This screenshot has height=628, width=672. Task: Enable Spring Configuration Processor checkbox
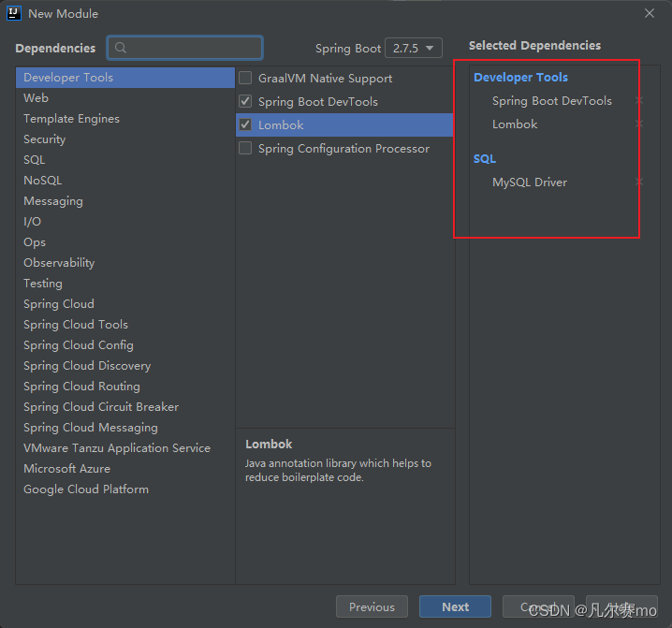click(245, 148)
